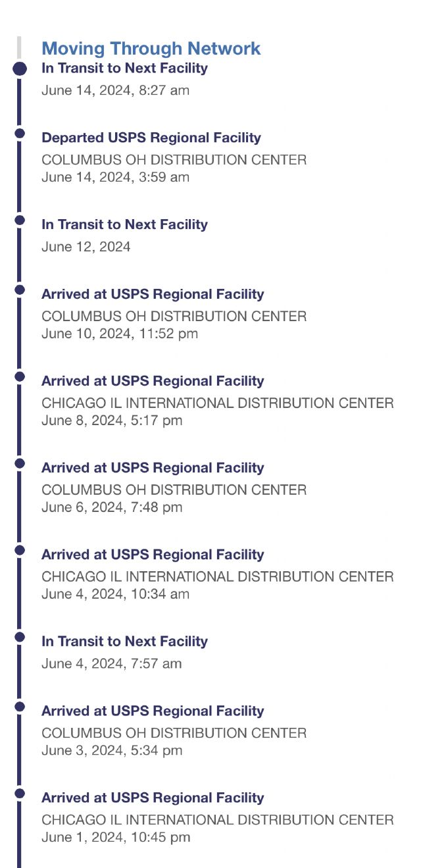Click the timeline dot for June 3 Columbus arrival
Screen dimensions: 421x868
(x=20, y=707)
